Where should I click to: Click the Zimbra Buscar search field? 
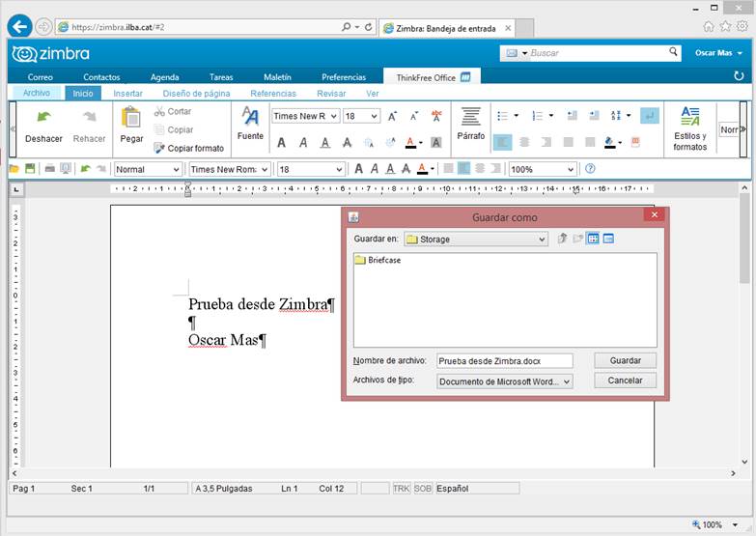[x=598, y=52]
